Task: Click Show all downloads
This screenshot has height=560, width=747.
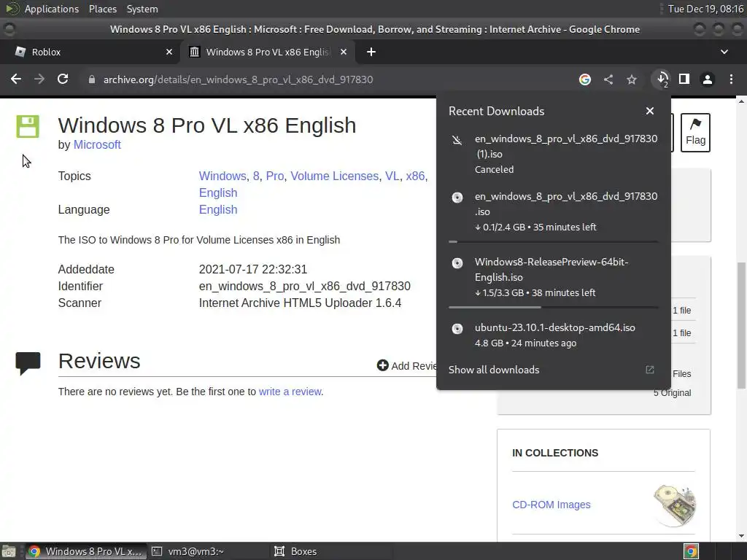Action: [494, 370]
